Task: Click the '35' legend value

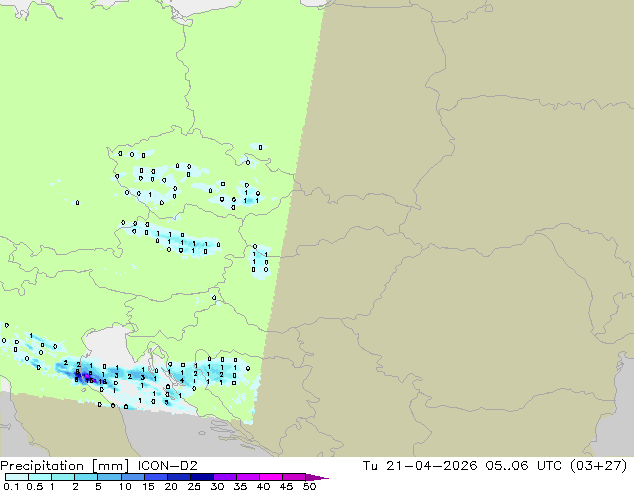Action: [x=240, y=486]
